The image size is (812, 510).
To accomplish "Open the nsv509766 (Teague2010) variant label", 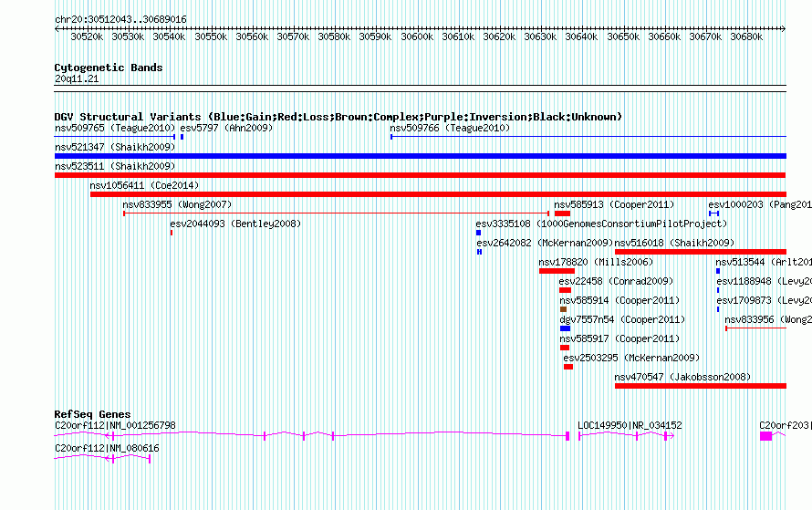I will click(450, 128).
